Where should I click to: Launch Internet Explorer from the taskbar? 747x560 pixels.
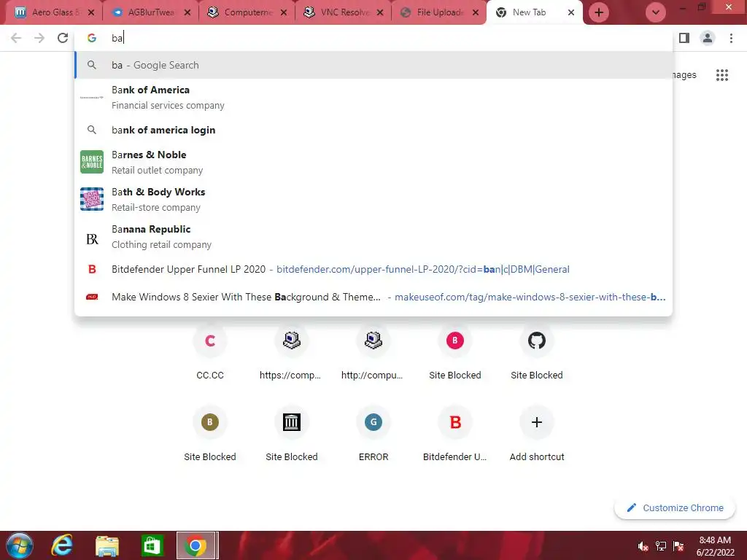[x=62, y=545]
